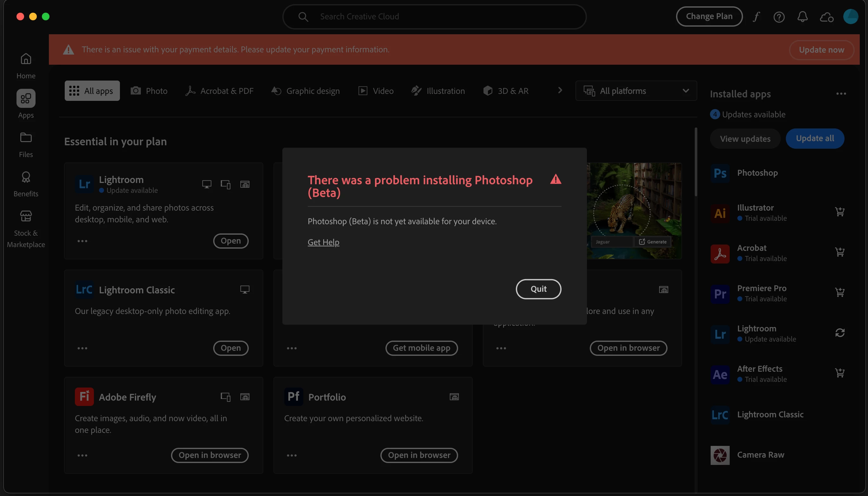Open Benefits section in sidebar
This screenshot has width=868, height=496.
(x=26, y=184)
